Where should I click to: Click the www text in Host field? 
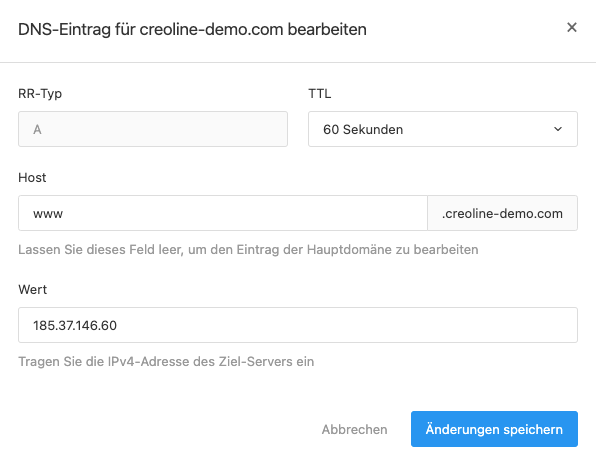[48, 214]
